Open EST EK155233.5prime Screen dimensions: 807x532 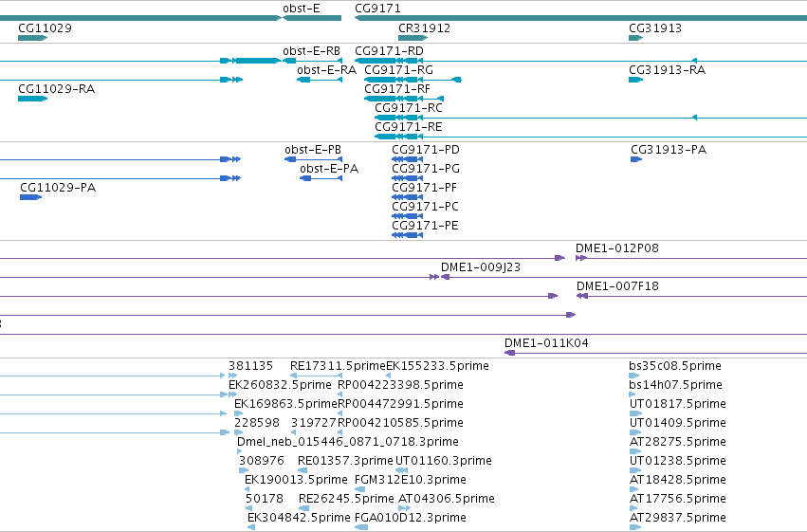(437, 366)
